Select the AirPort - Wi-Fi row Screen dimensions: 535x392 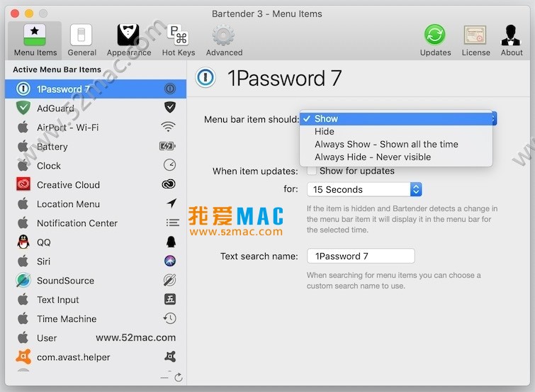click(x=96, y=128)
